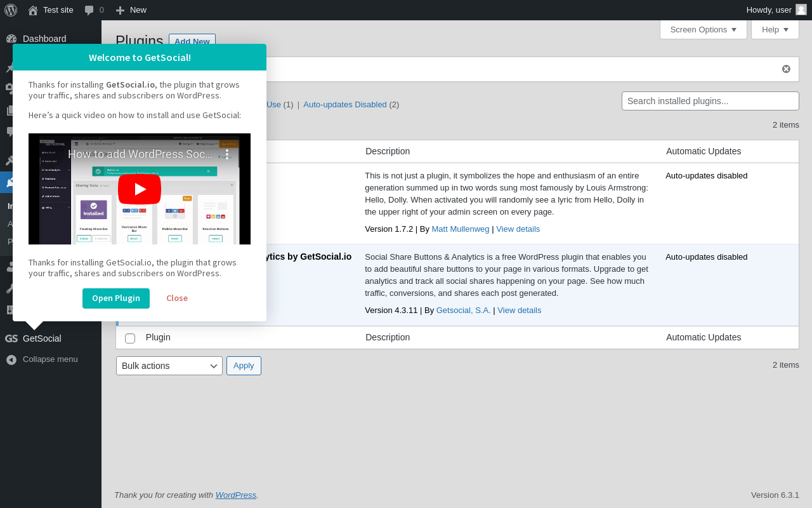
Task: Close the GetSocial welcome popup
Action: coord(177,298)
